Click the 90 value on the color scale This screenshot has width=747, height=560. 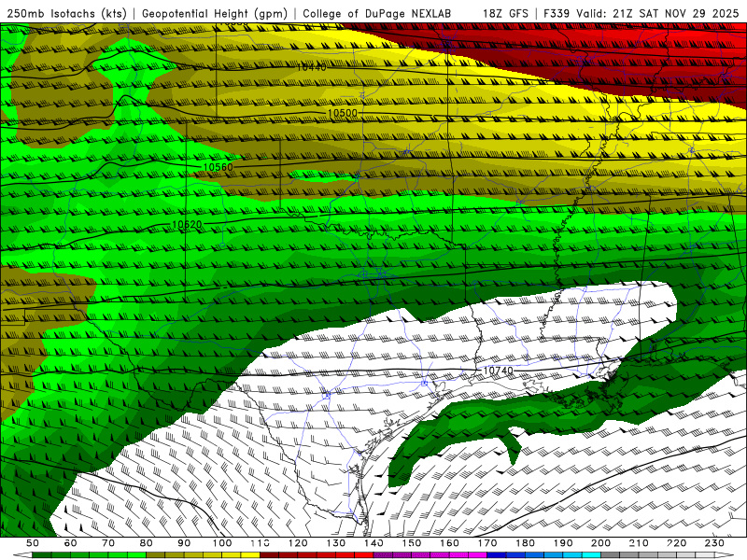pyautogui.click(x=184, y=543)
